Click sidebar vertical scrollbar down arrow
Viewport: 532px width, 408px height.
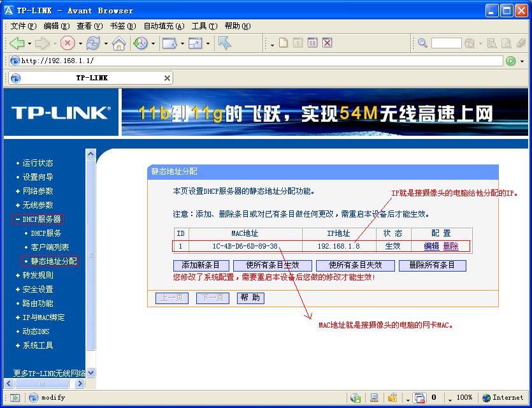pyautogui.click(x=90, y=373)
